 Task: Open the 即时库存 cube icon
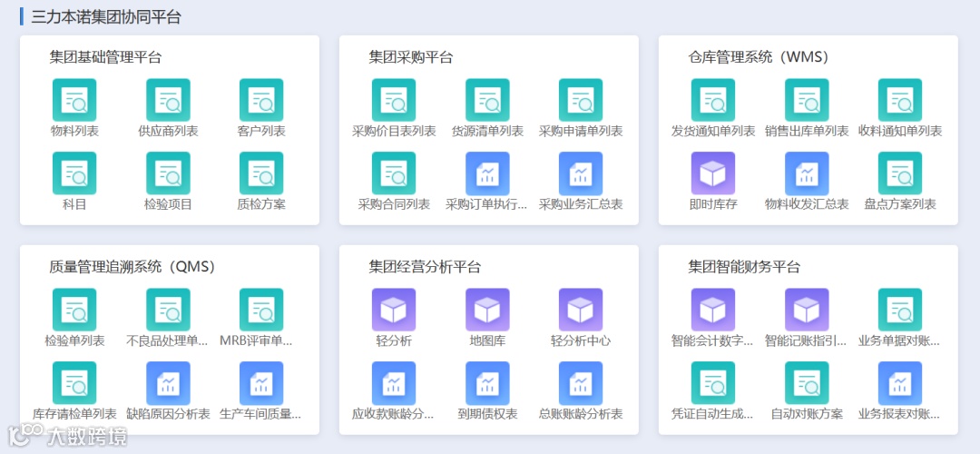[x=713, y=173]
